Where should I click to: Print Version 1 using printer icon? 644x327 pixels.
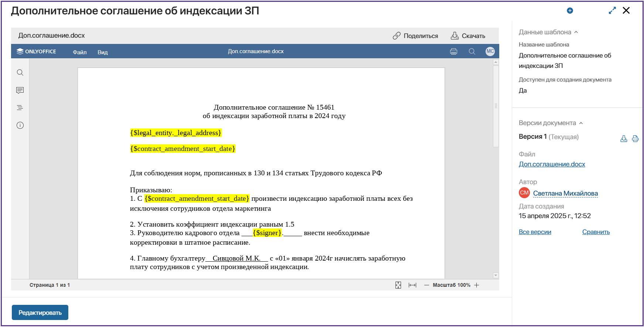(635, 139)
